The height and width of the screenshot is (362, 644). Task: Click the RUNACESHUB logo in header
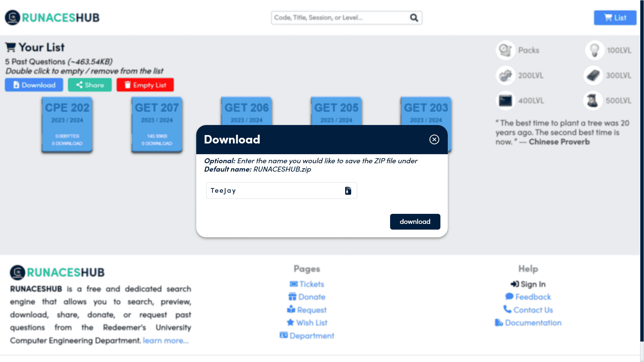point(52,17)
